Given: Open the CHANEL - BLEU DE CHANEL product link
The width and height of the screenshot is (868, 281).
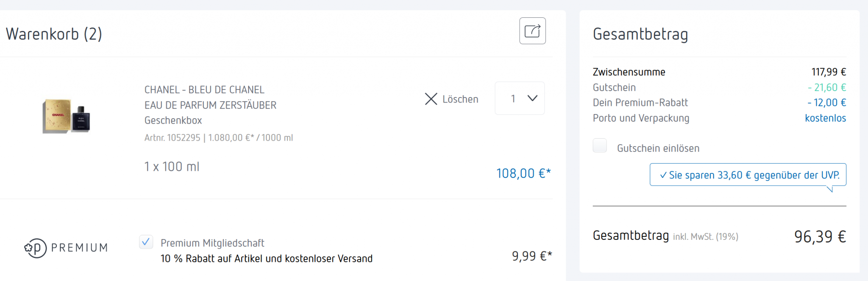Looking at the screenshot, I should (x=204, y=90).
